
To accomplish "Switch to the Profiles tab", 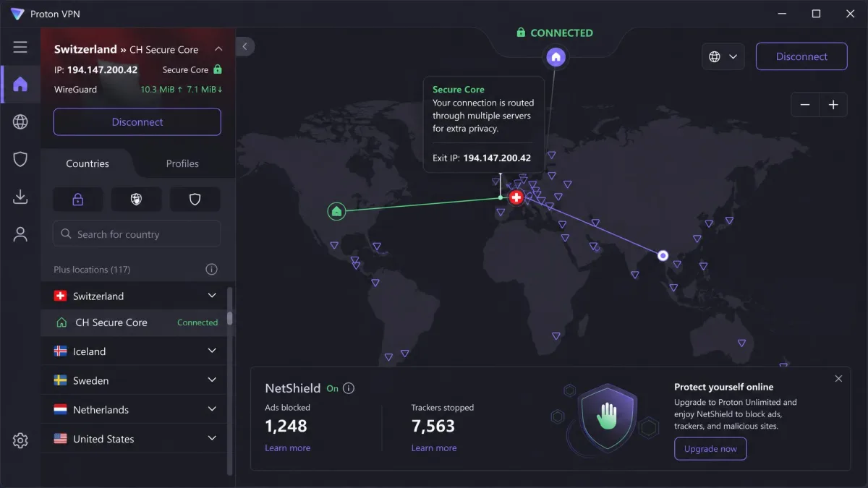I will click(x=182, y=163).
